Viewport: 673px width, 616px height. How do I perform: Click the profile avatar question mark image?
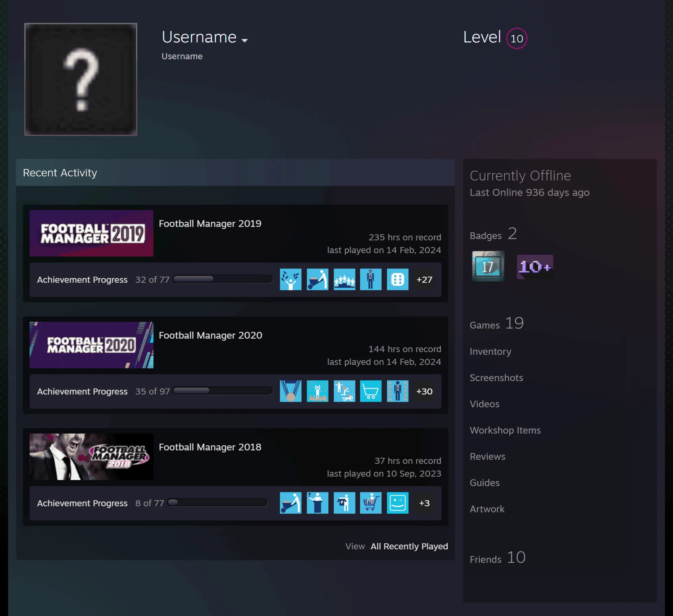coord(81,80)
